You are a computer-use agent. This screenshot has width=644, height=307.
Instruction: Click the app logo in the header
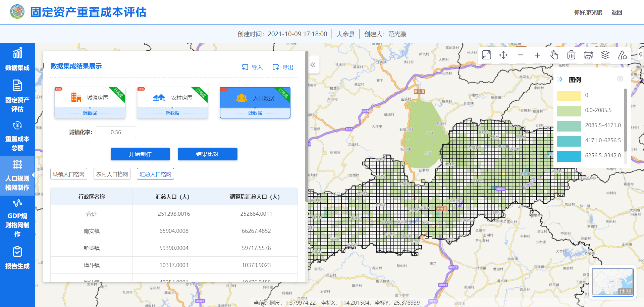point(17,12)
